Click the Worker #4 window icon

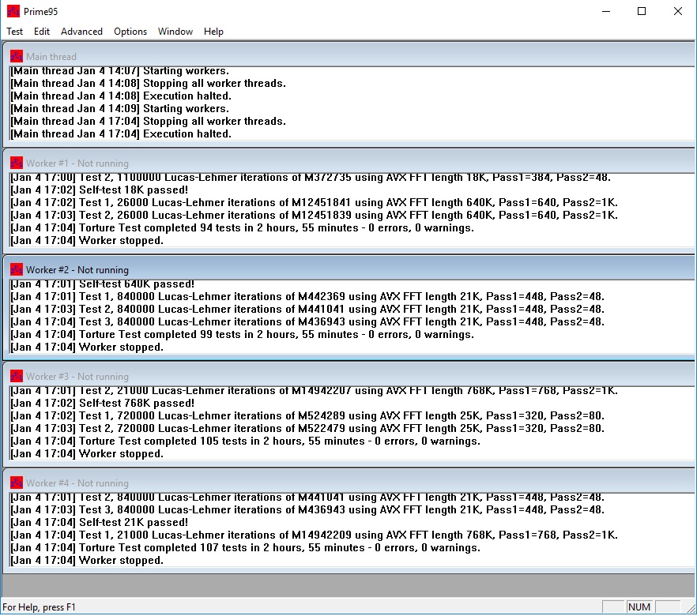[x=17, y=483]
